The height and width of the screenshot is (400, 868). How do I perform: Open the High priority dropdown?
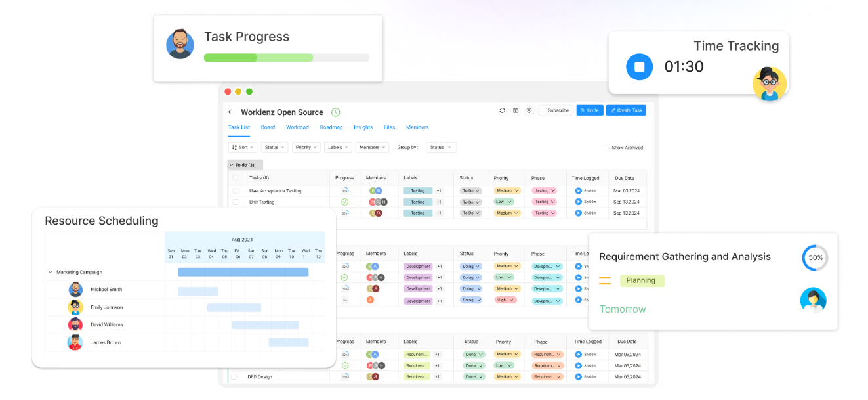click(x=506, y=300)
